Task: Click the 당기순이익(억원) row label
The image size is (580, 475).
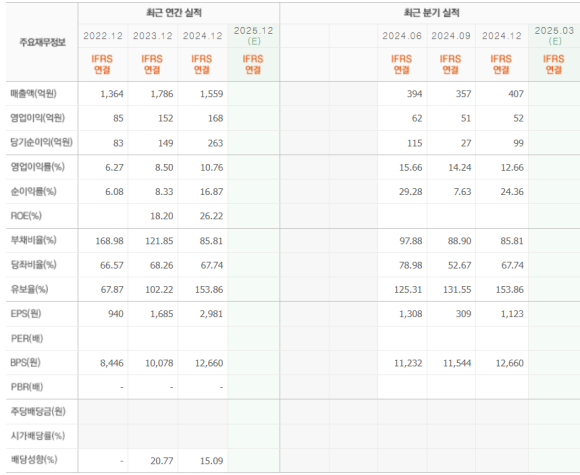Action: coord(41,142)
